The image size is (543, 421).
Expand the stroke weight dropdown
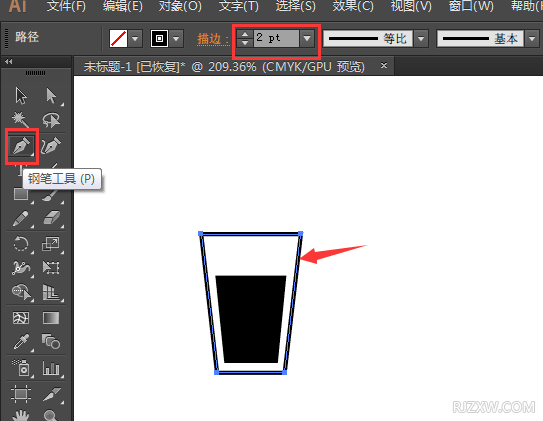[x=306, y=38]
